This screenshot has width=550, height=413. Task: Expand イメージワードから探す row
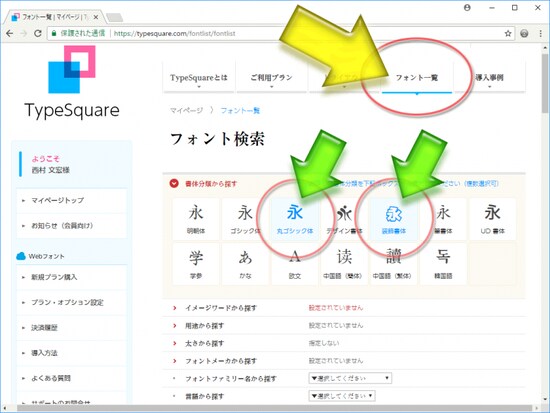click(x=344, y=308)
